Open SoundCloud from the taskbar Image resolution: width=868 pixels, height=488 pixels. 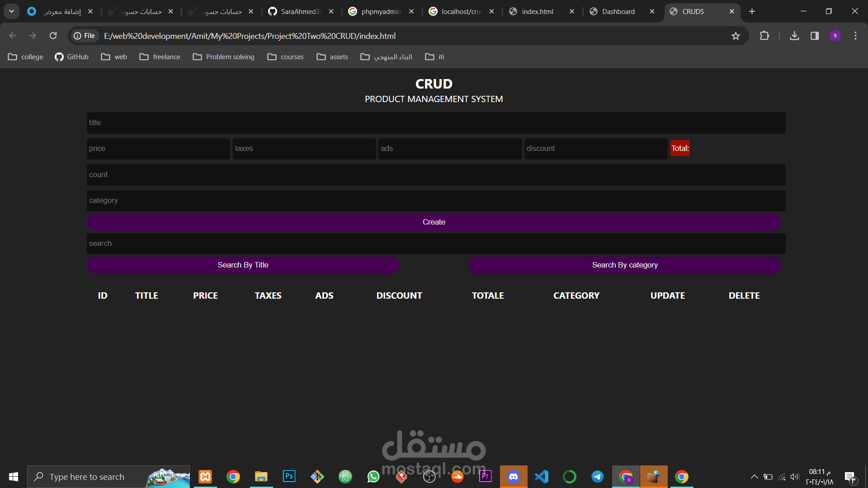pyautogui.click(x=457, y=476)
